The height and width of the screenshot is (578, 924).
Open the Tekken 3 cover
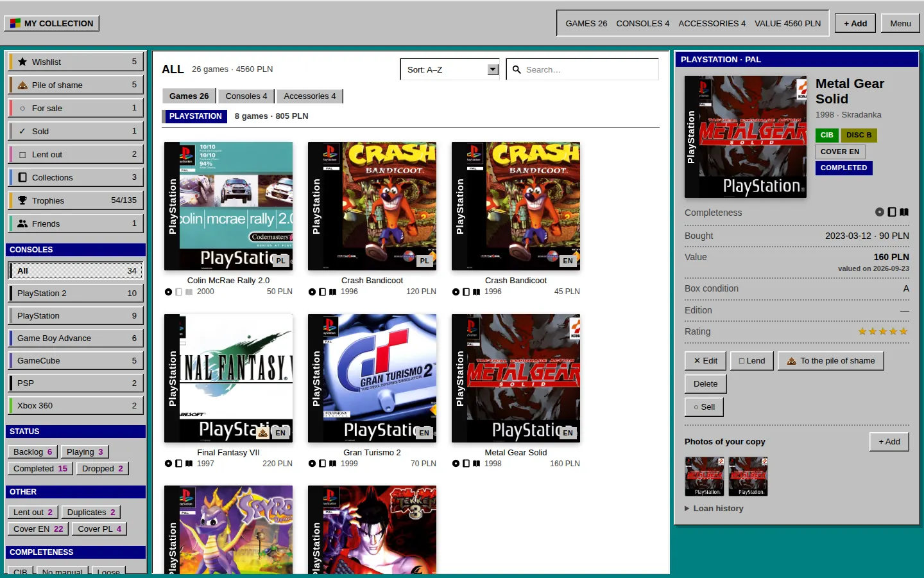tap(372, 530)
